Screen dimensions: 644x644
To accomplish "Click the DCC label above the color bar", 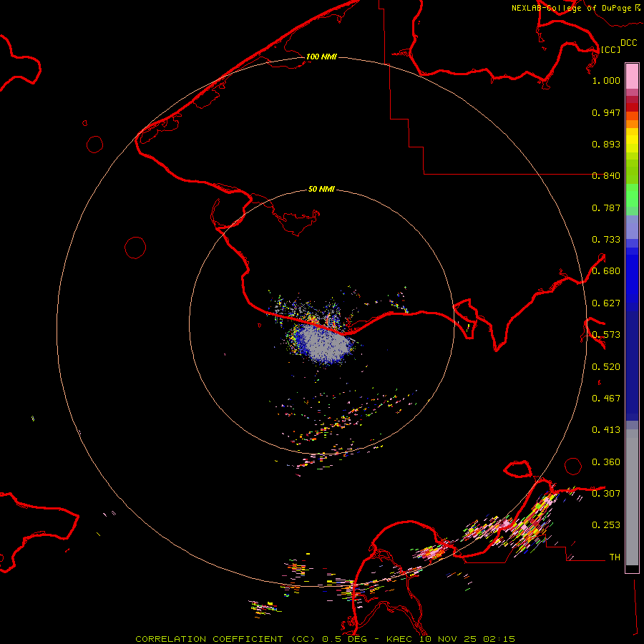I will pyautogui.click(x=629, y=43).
